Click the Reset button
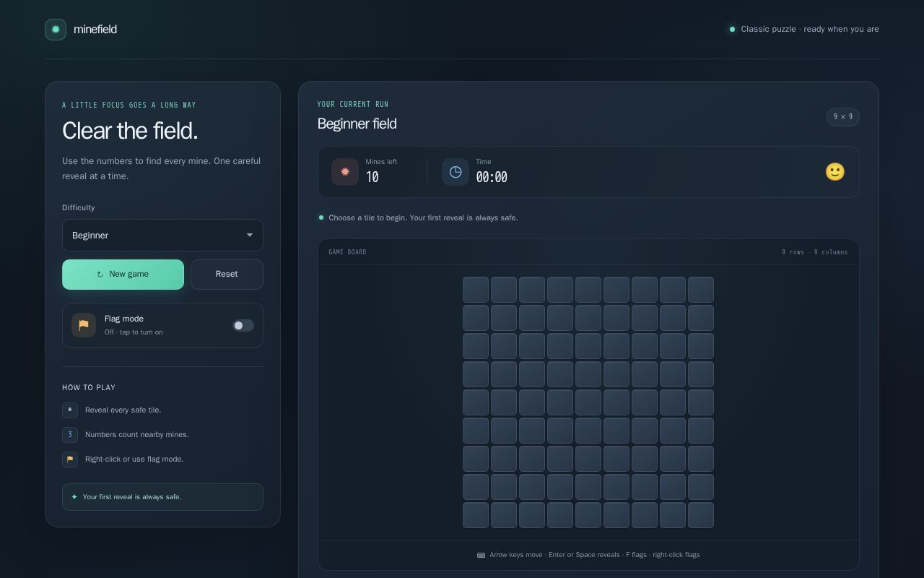This screenshot has width=924, height=578. coord(227,275)
